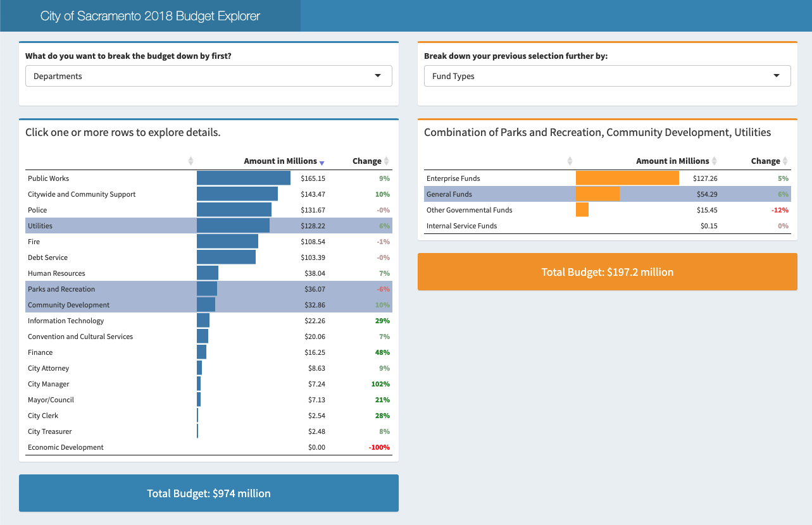Image resolution: width=812 pixels, height=525 pixels.
Task: Sort fund types by Amount in Millions
Action: coord(677,161)
